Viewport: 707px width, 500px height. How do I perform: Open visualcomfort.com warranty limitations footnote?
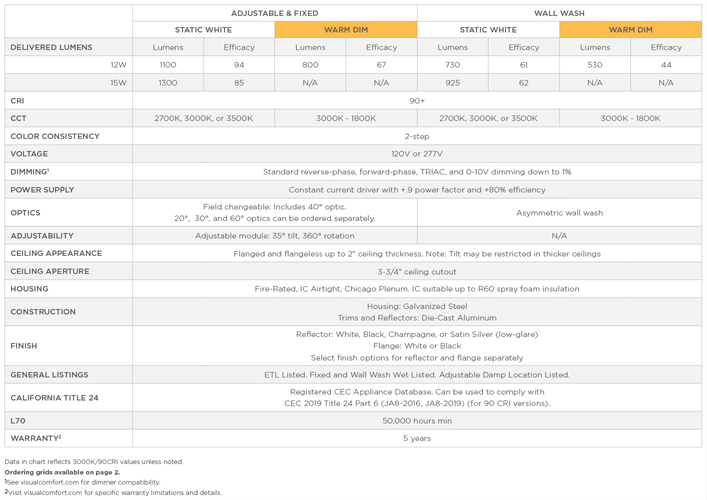pos(113,492)
